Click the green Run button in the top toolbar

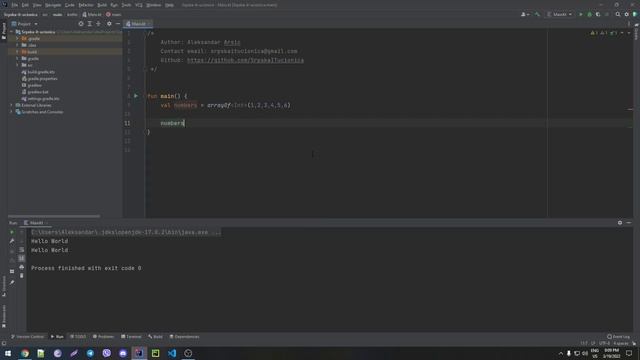click(x=581, y=14)
